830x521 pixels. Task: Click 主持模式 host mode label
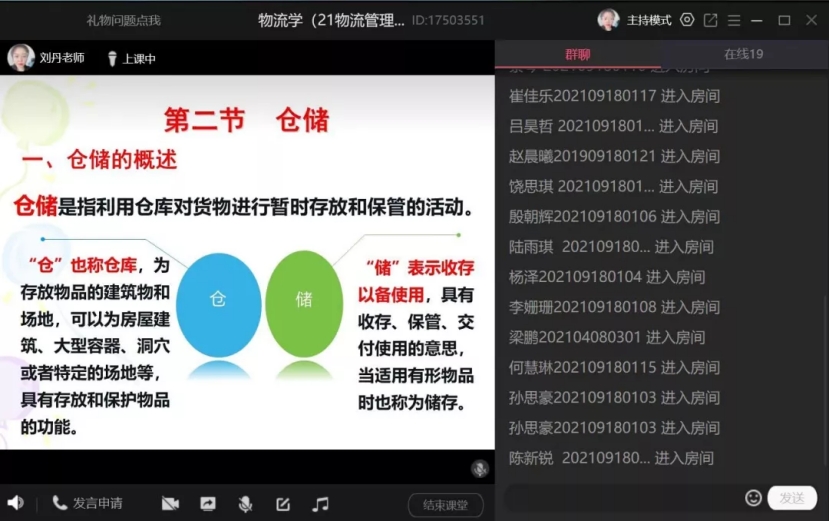(649, 20)
